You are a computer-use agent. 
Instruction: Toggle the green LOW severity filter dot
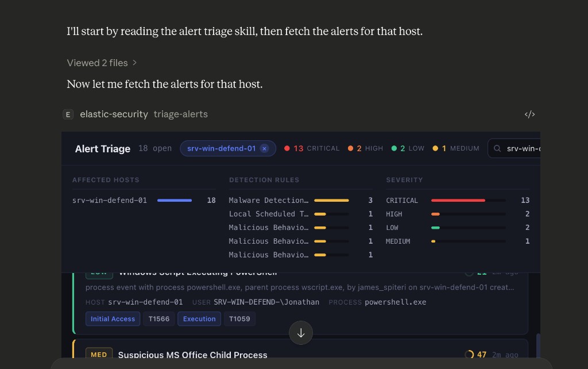point(393,148)
